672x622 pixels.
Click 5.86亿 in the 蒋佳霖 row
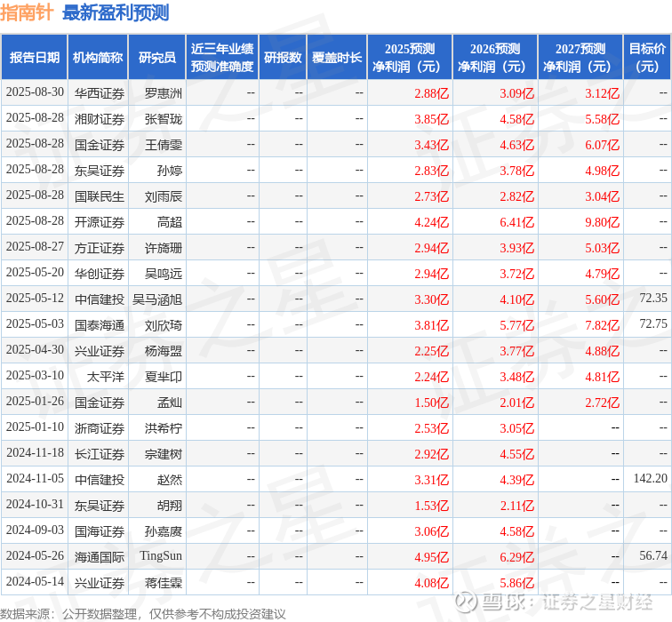(516, 583)
